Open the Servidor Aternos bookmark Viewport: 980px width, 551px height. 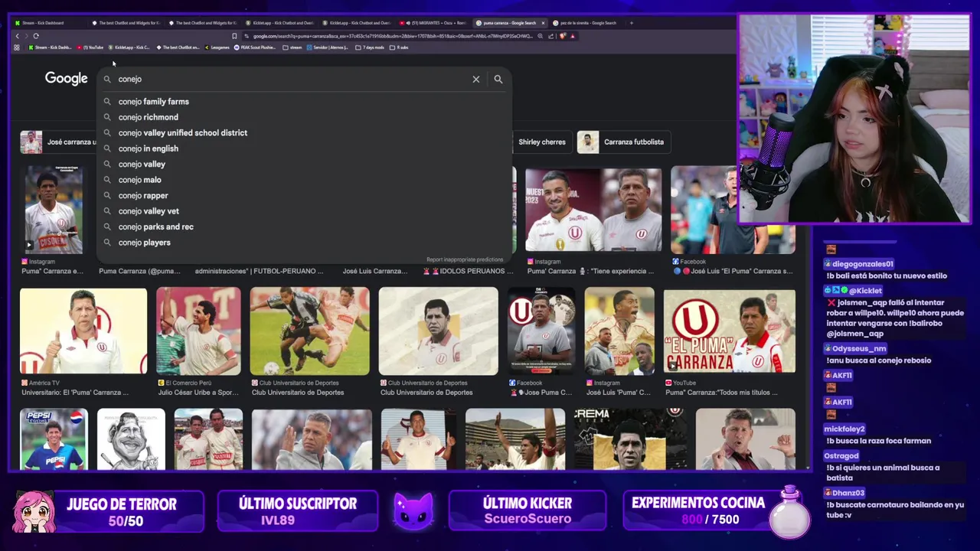pos(327,47)
